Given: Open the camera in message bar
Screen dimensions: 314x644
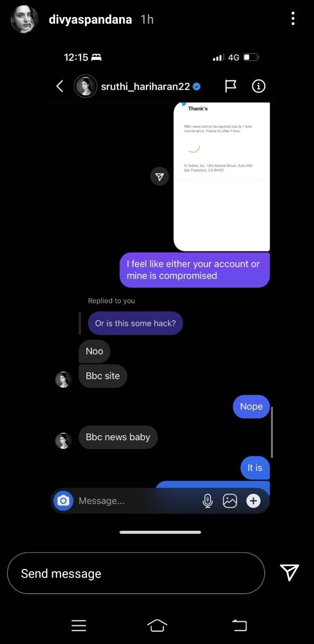Looking at the screenshot, I should [63, 501].
